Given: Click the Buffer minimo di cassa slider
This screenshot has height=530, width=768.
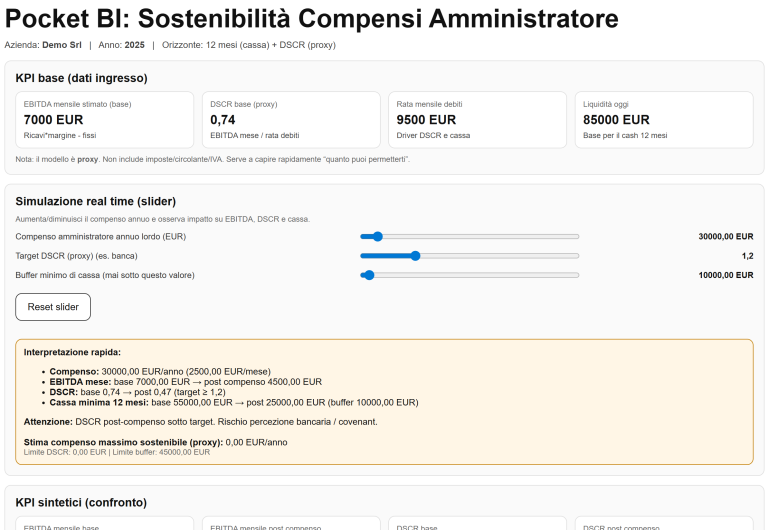Looking at the screenshot, I should coord(469,275).
